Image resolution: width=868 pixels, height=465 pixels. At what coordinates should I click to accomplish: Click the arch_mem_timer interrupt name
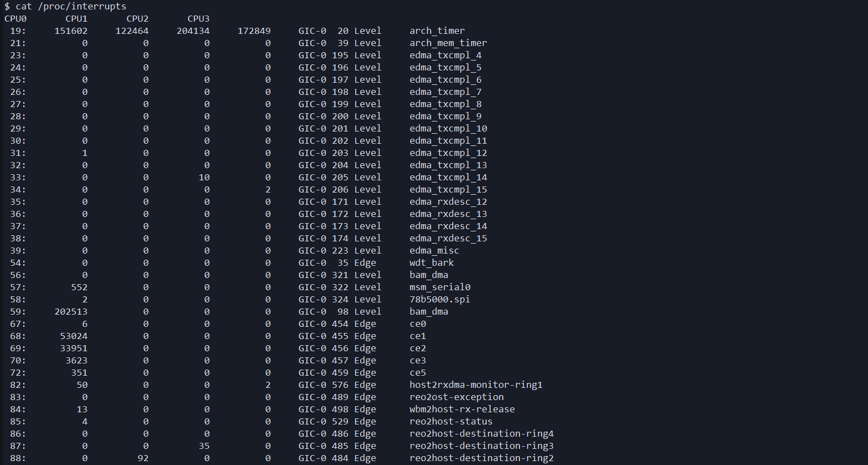[x=448, y=43]
